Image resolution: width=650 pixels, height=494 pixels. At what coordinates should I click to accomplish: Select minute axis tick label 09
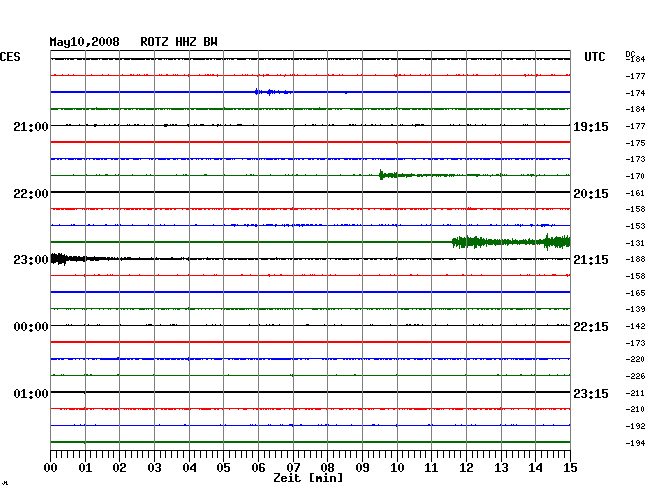coord(362,468)
